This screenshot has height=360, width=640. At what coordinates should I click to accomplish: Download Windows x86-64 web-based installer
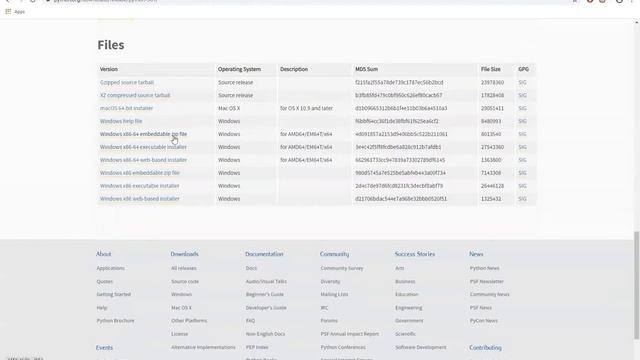143,160
